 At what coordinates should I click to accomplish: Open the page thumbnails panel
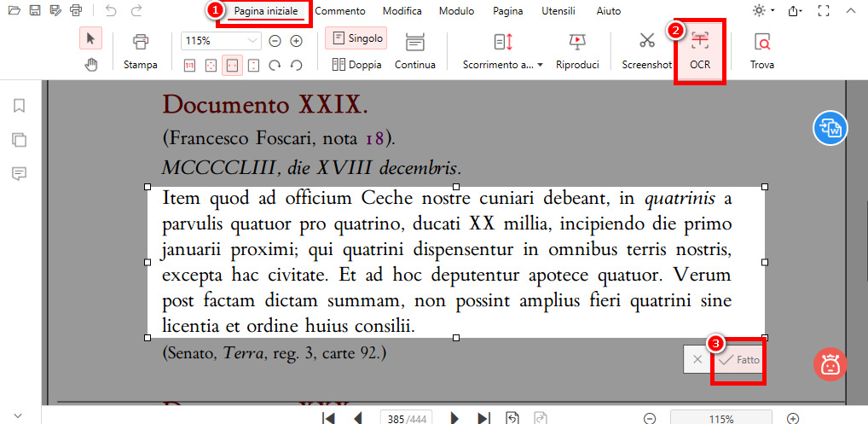coord(20,140)
